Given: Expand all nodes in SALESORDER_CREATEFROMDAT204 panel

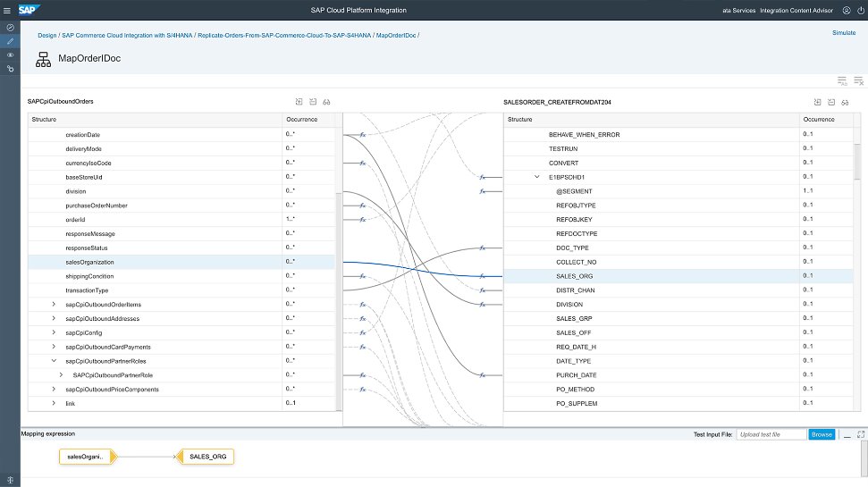Looking at the screenshot, I should click(818, 103).
